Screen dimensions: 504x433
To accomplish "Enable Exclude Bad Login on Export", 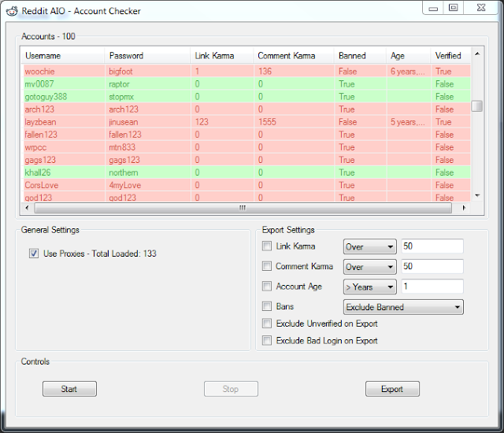I will pyautogui.click(x=267, y=340).
